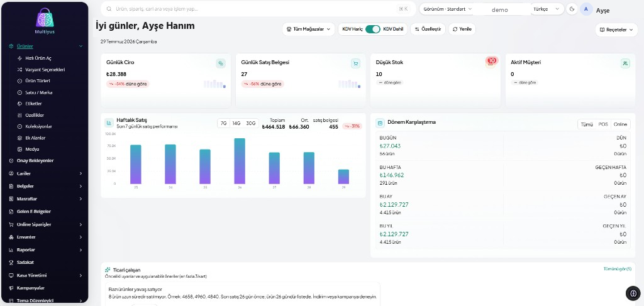Image resolution: width=644 pixels, height=306 pixels.
Task: Open the Tümünü gör (5) link
Action: point(618,269)
